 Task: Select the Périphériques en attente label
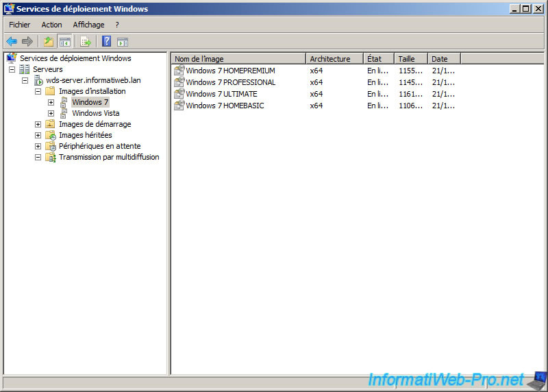pyautogui.click(x=100, y=146)
